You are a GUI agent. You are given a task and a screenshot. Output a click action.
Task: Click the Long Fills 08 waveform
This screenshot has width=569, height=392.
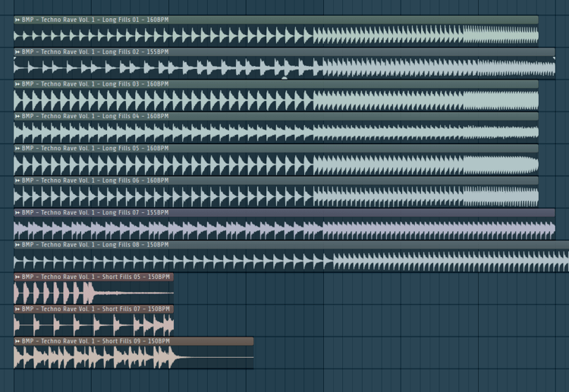tap(291, 261)
